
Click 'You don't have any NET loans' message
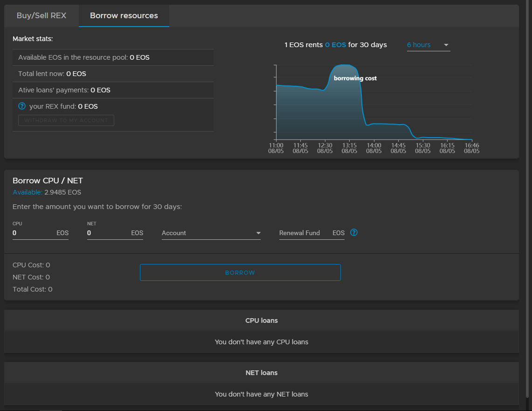click(262, 394)
